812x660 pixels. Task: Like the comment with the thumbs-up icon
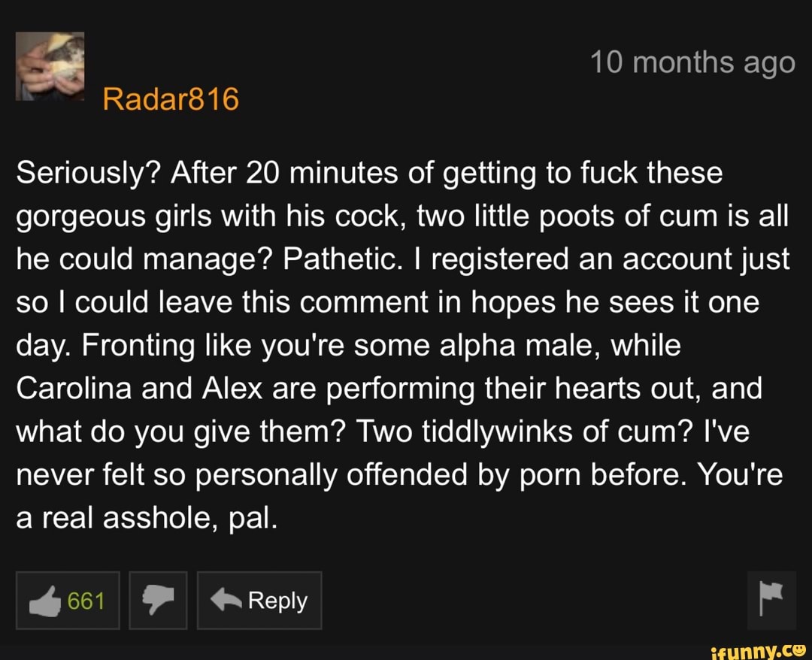coord(46,601)
